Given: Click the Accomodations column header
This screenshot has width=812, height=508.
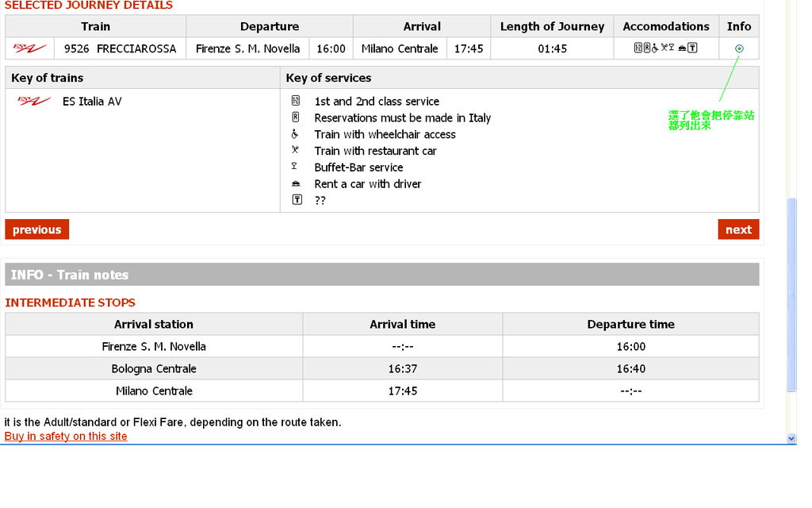Looking at the screenshot, I should coord(666,26).
